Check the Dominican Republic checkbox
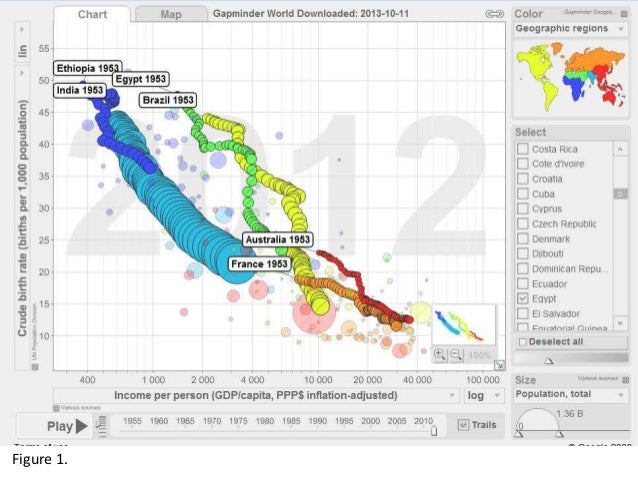 point(522,269)
